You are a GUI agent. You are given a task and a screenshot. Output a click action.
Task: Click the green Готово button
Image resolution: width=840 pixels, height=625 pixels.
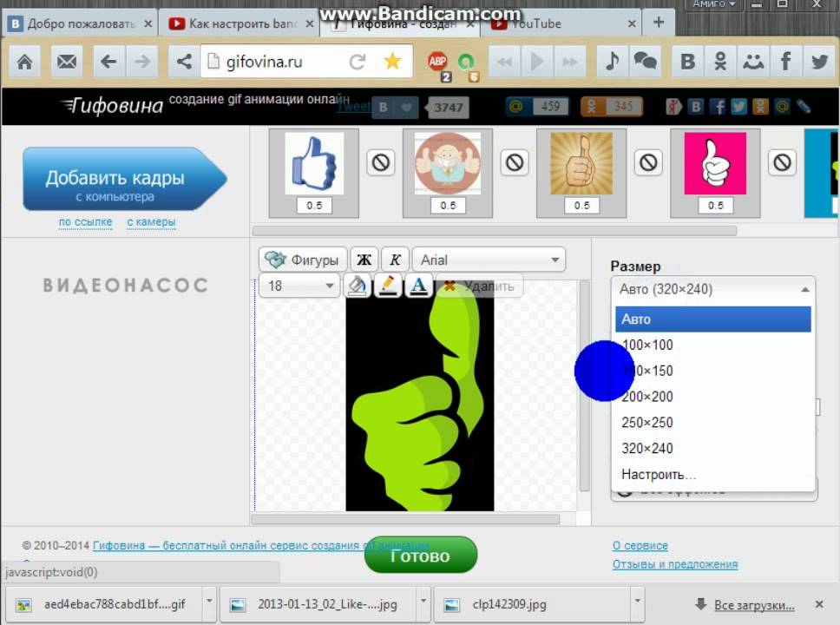point(421,556)
